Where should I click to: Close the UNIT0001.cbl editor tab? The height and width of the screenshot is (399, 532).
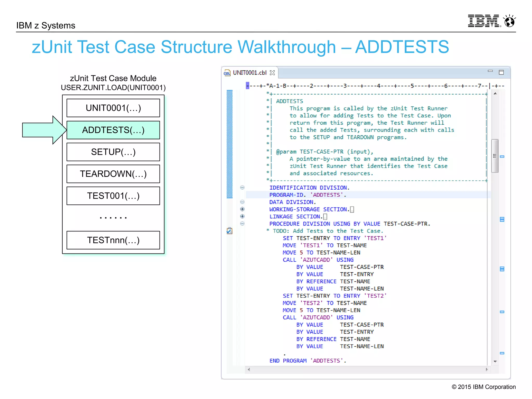pos(272,73)
